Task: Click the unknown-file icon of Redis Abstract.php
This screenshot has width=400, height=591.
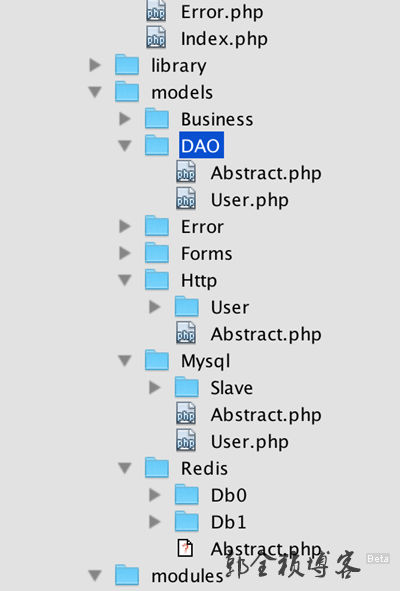Action: tap(185, 548)
